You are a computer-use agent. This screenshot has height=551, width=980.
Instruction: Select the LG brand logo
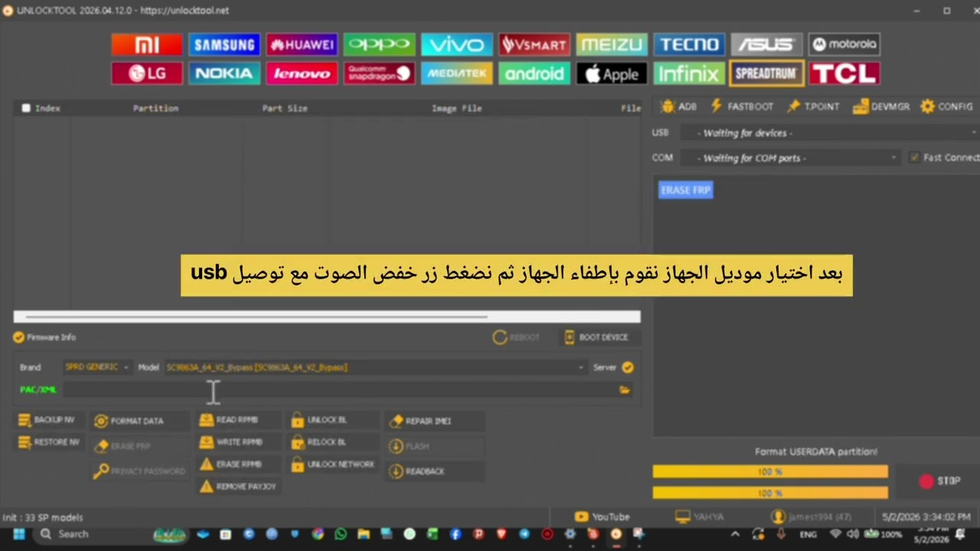147,73
